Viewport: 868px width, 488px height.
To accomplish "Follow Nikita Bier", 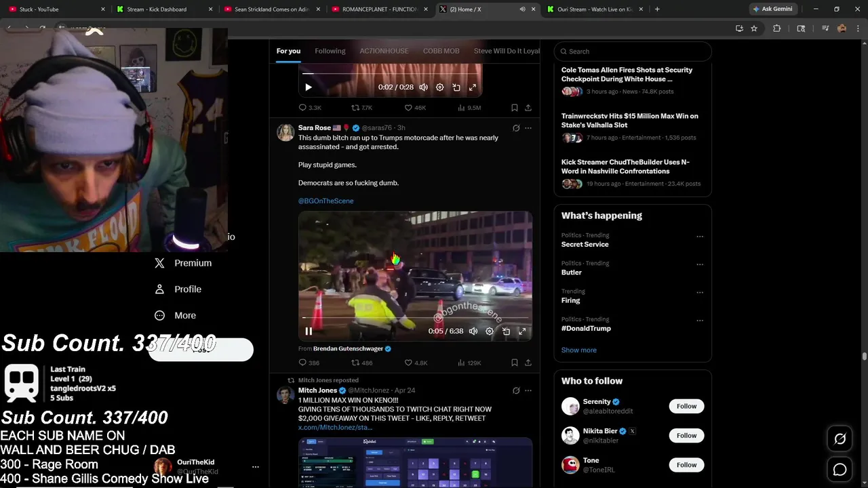I will click(686, 435).
